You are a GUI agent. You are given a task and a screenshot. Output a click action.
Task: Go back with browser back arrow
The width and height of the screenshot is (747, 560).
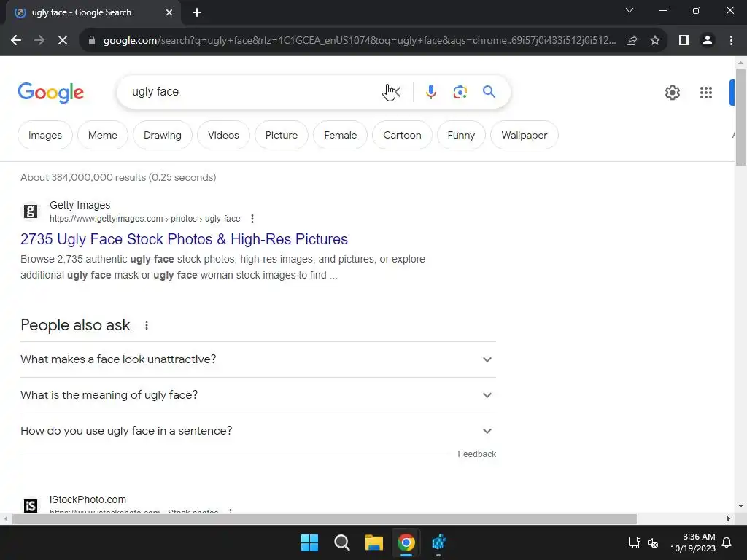[16, 41]
